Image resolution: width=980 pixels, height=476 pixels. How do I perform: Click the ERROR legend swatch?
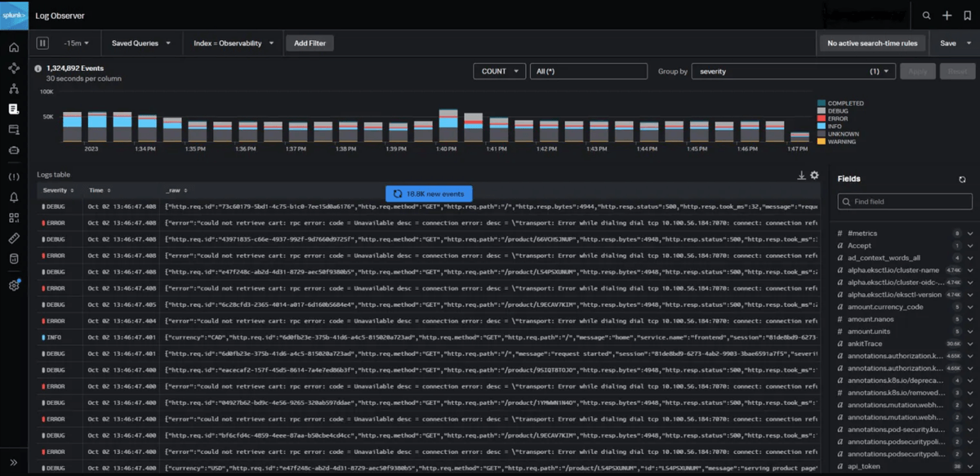pyautogui.click(x=822, y=119)
